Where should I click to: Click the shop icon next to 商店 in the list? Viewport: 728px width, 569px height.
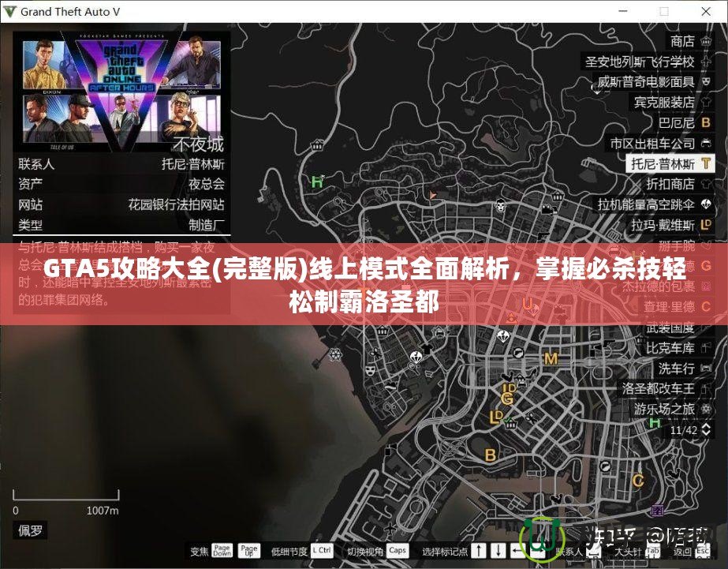coord(706,41)
